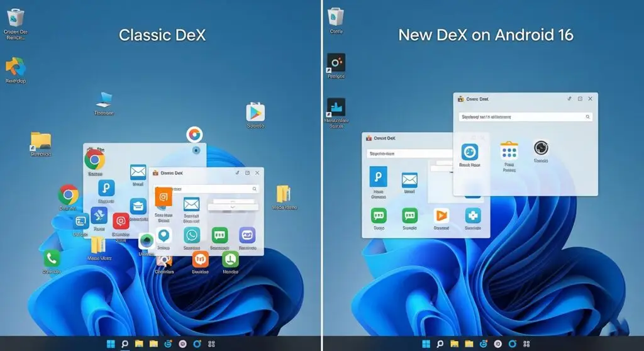Open the mail envelope in rear New DeX window
Screen dimensions: 644x351
409,180
